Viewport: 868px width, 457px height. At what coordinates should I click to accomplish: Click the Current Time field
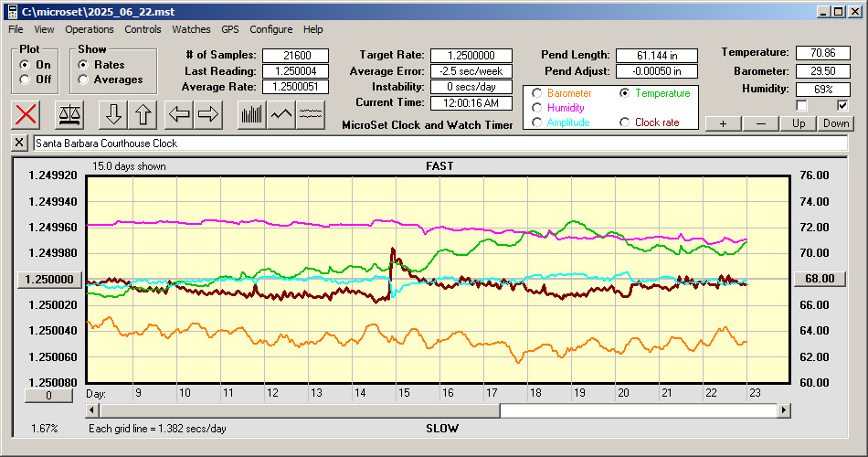471,103
